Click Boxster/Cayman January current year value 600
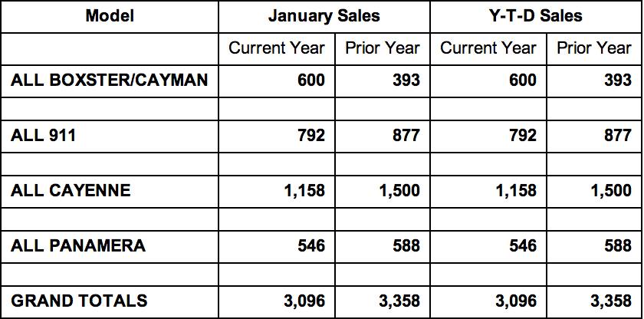Image resolution: width=644 pixels, height=319 pixels. (x=311, y=81)
